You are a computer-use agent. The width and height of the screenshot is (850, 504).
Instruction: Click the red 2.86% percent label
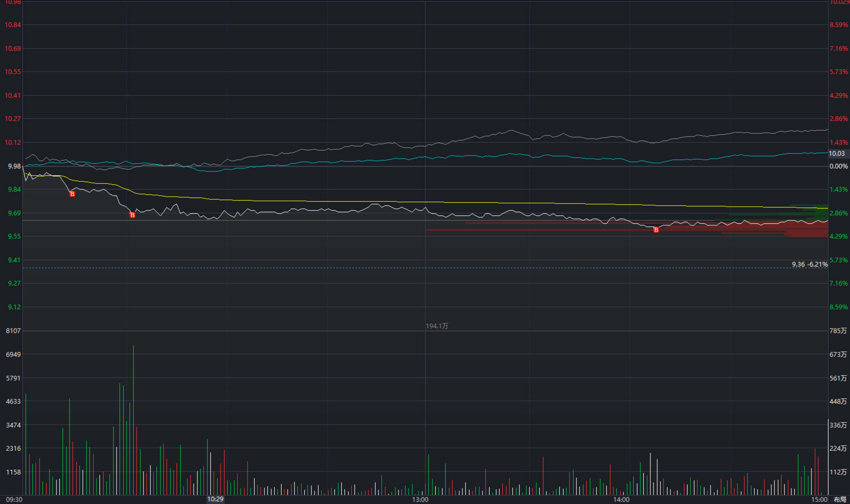click(x=839, y=119)
